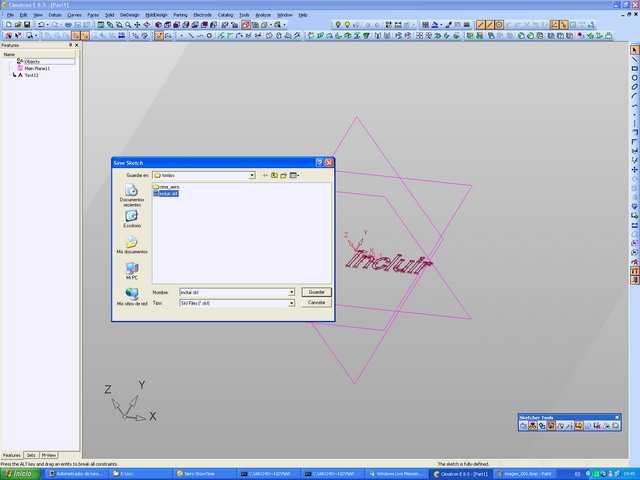Open the Curves menu
The height and width of the screenshot is (480, 640).
pos(74,15)
